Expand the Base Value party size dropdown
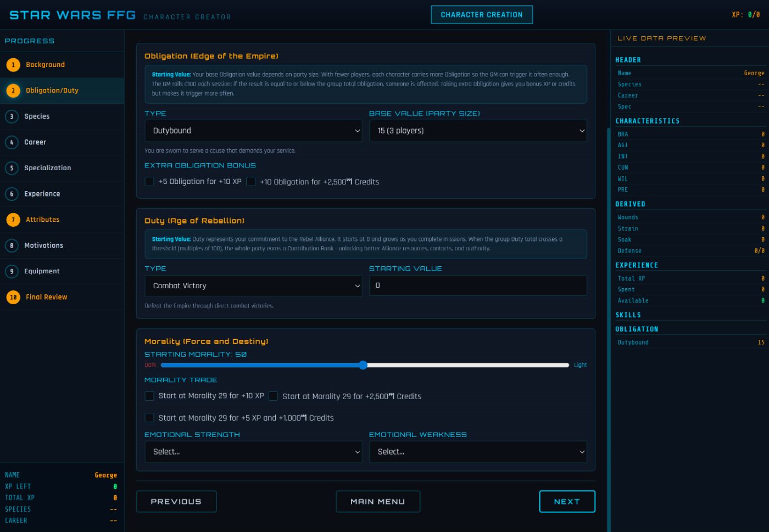The height and width of the screenshot is (532, 769). point(477,131)
